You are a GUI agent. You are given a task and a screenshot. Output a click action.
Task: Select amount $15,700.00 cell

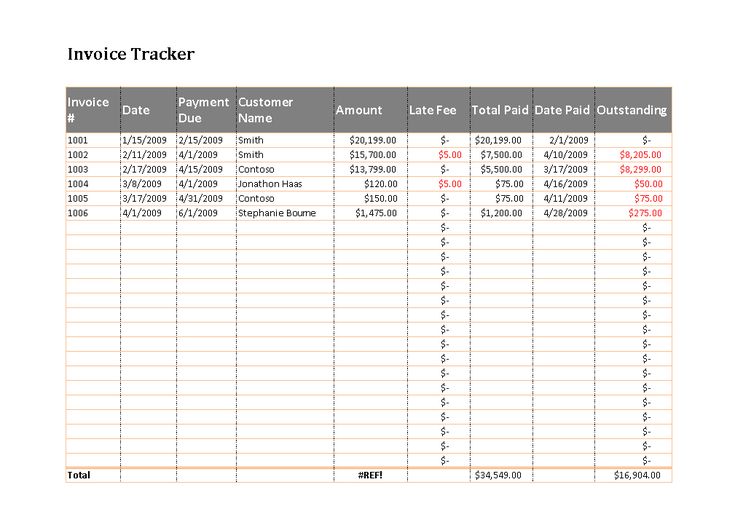[x=373, y=155]
